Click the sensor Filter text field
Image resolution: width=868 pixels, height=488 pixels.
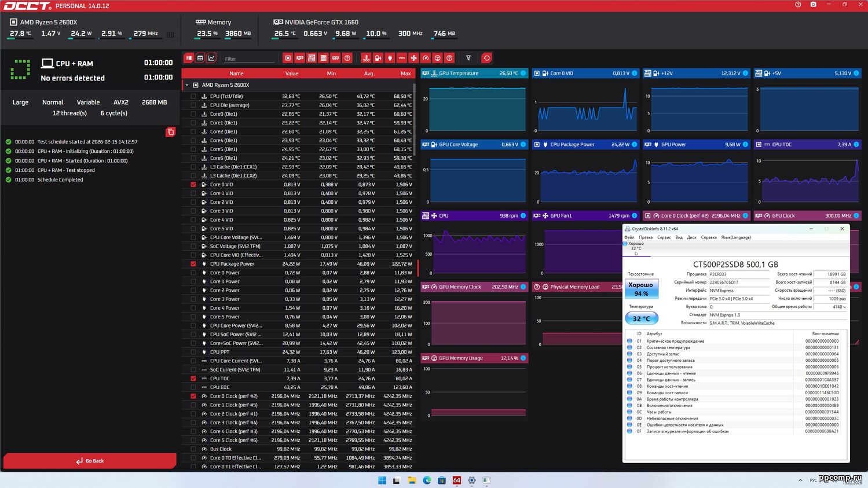(x=249, y=58)
